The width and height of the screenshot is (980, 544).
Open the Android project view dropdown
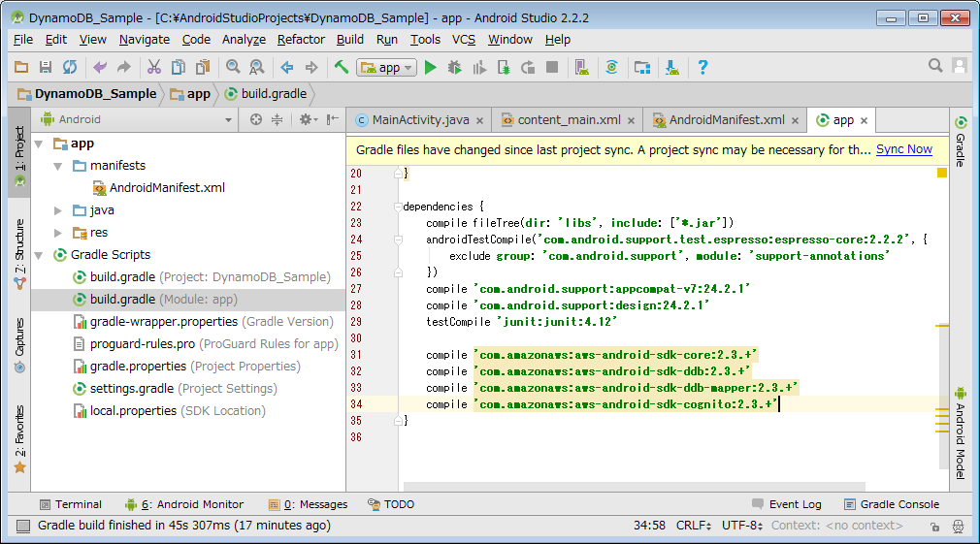tap(136, 119)
